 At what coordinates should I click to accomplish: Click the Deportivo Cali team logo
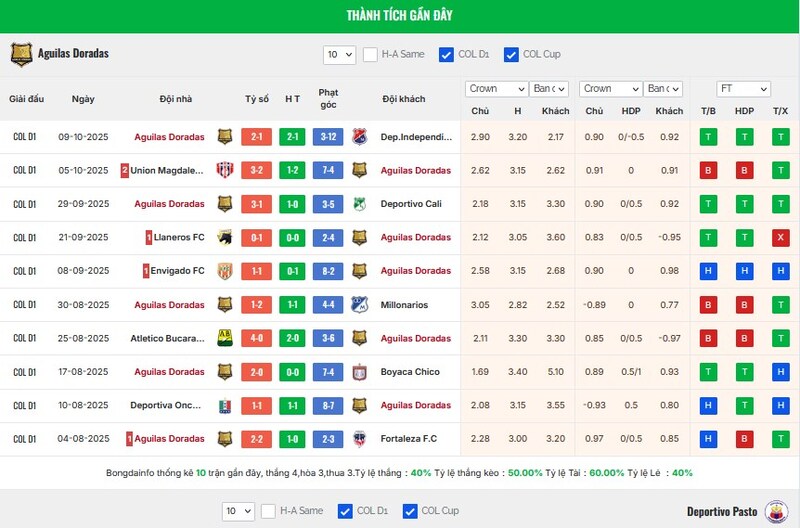[x=359, y=204]
